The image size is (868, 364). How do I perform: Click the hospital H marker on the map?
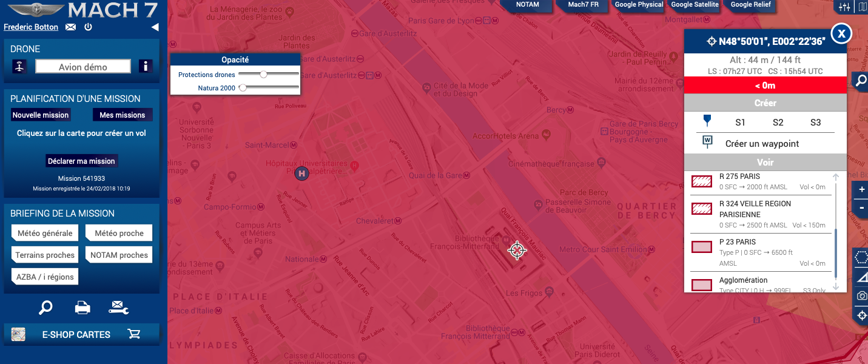tap(301, 174)
